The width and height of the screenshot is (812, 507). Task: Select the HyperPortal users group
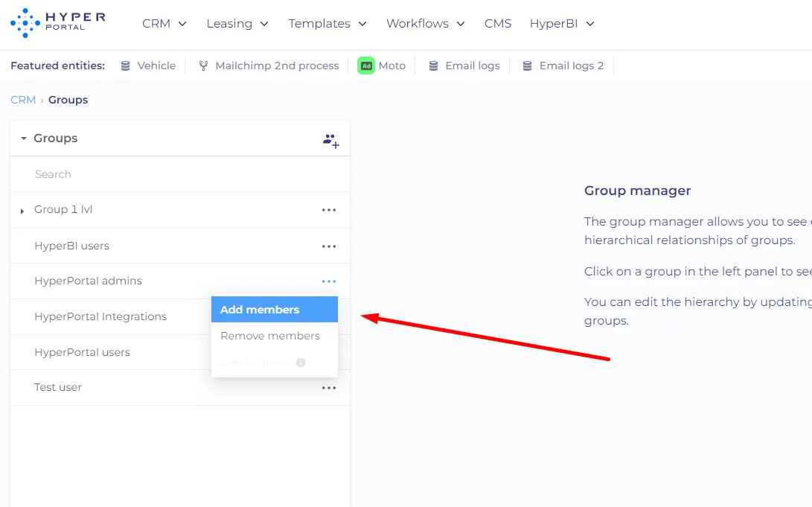coord(83,352)
